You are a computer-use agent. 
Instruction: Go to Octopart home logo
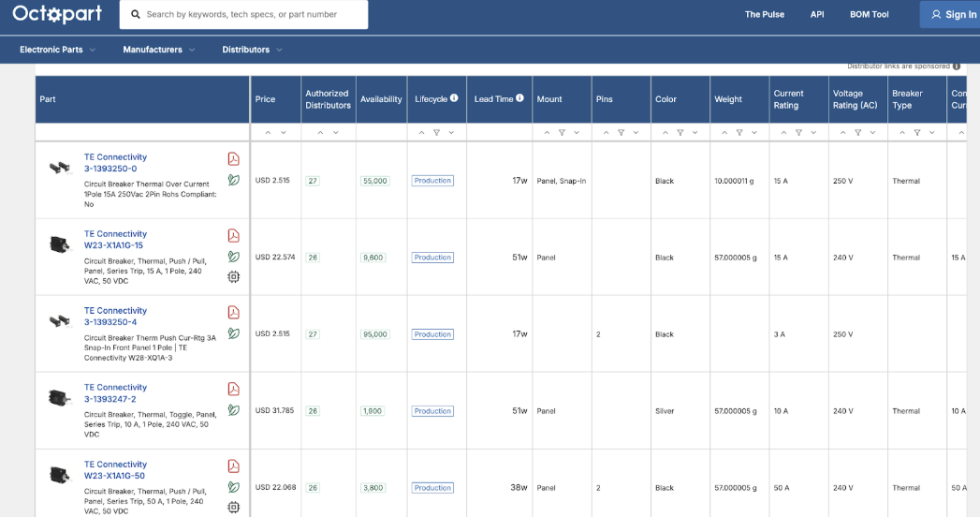57,14
